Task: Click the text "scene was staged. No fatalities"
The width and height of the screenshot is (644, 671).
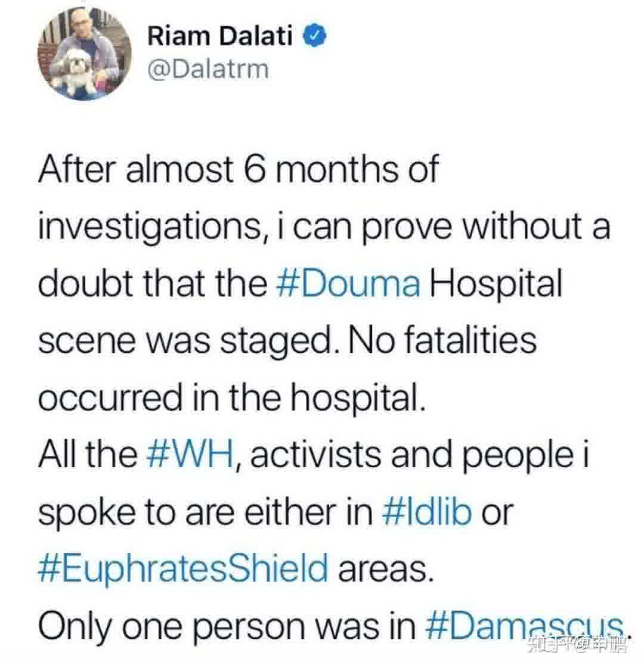Action: (x=287, y=340)
